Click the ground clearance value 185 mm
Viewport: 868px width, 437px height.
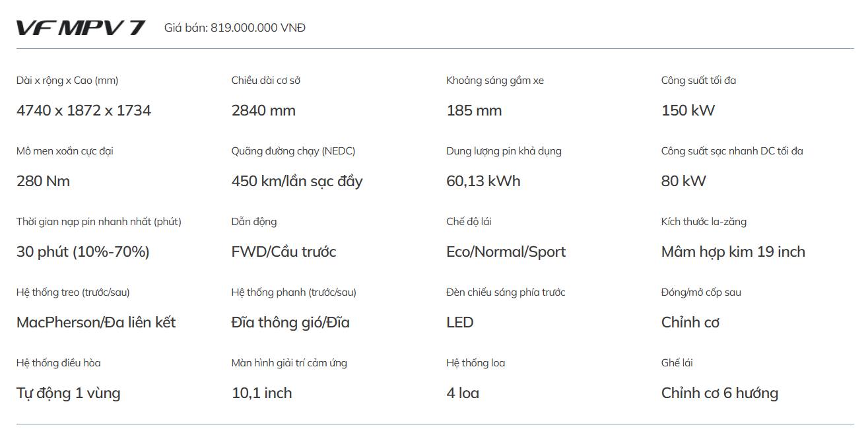tap(474, 110)
